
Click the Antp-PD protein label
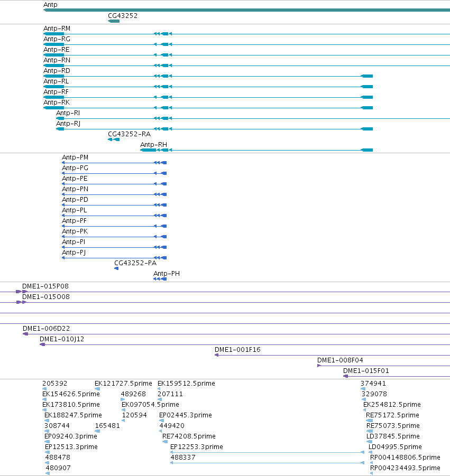point(75,200)
